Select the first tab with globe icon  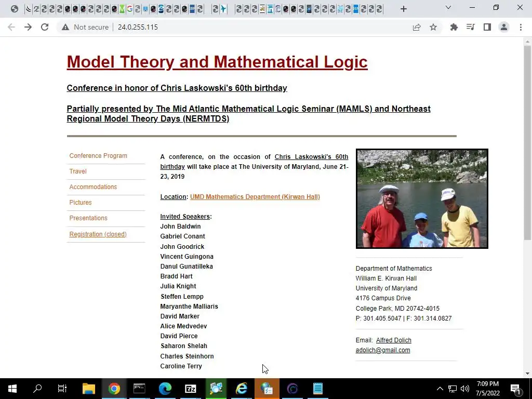pyautogui.click(x=14, y=9)
